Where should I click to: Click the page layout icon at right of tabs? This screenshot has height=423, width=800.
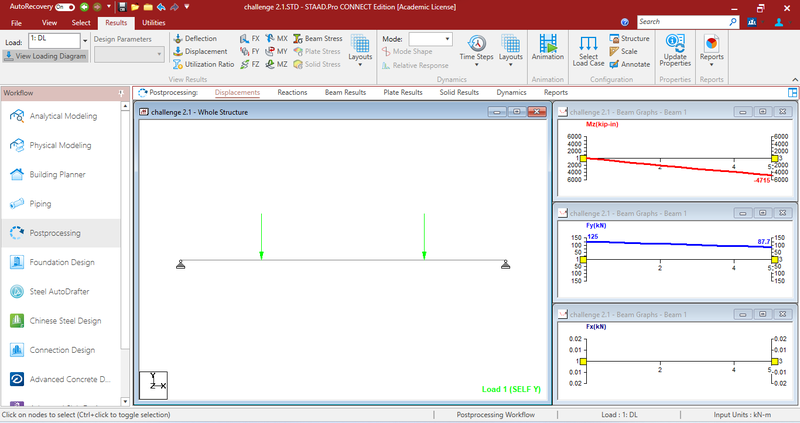792,93
